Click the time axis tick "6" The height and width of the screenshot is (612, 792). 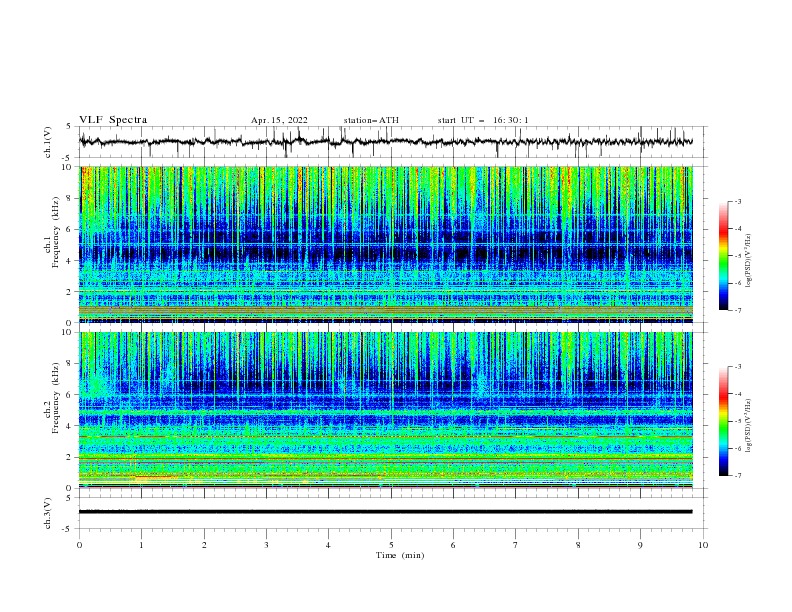(453, 545)
